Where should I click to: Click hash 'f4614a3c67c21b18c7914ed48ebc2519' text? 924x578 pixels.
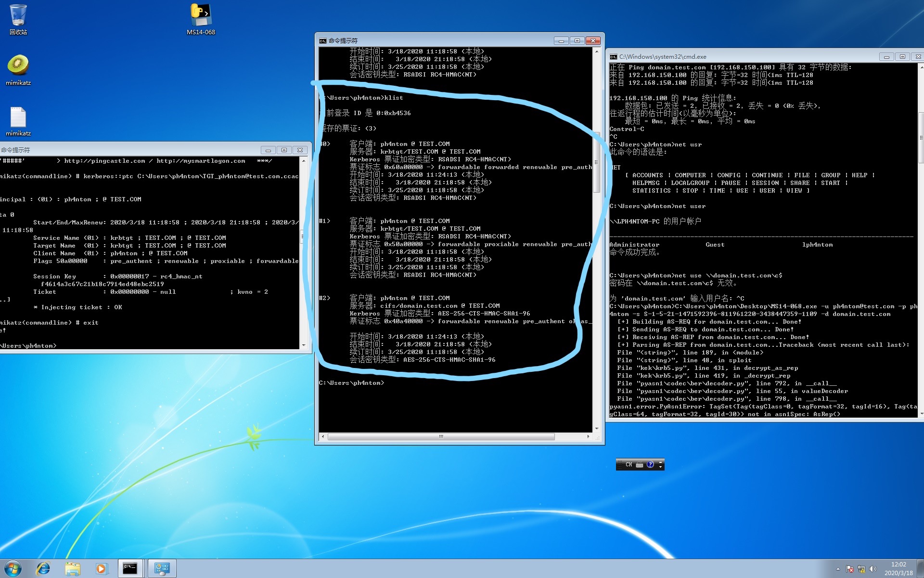[103, 284]
